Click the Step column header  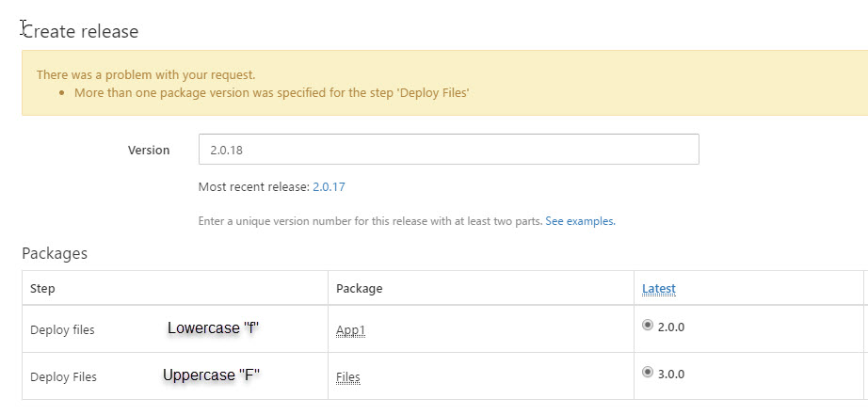42,288
